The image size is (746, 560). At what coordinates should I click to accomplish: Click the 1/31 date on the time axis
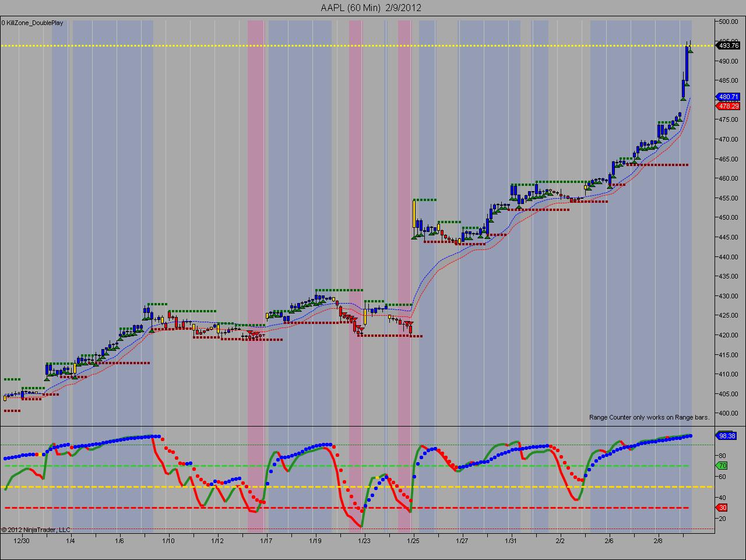coord(511,541)
